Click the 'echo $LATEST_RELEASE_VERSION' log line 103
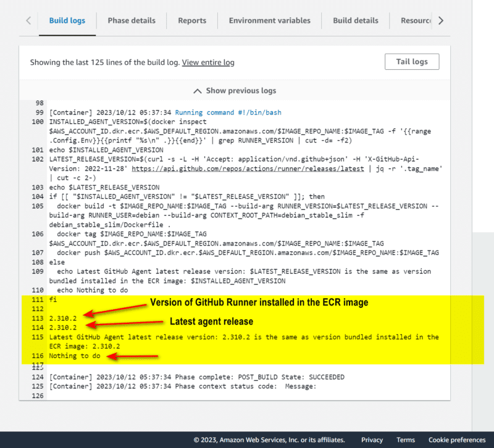The image size is (494, 448). (104, 187)
